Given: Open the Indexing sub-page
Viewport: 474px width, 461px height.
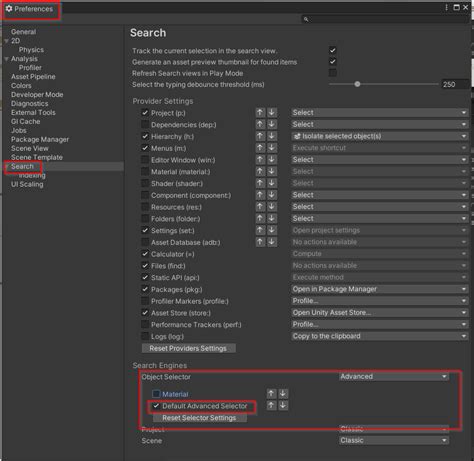Looking at the screenshot, I should pyautogui.click(x=32, y=175).
